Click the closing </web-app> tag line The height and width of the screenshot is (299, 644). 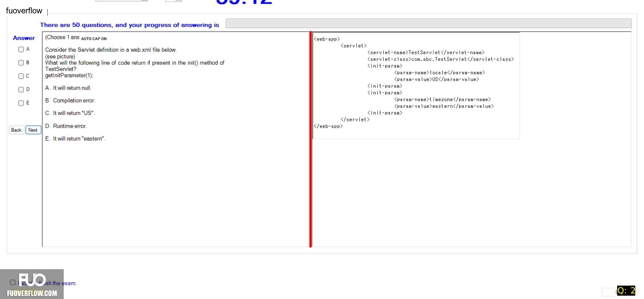coord(328,126)
